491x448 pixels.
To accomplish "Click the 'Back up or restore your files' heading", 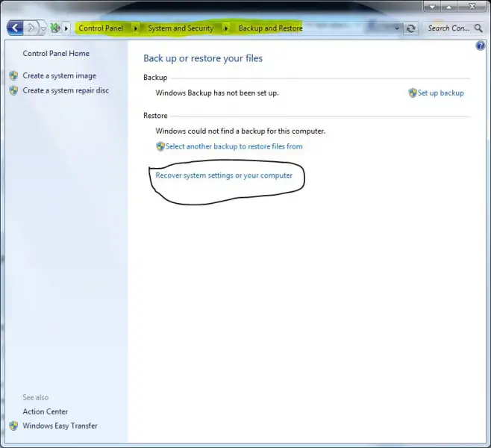I will pos(203,58).
